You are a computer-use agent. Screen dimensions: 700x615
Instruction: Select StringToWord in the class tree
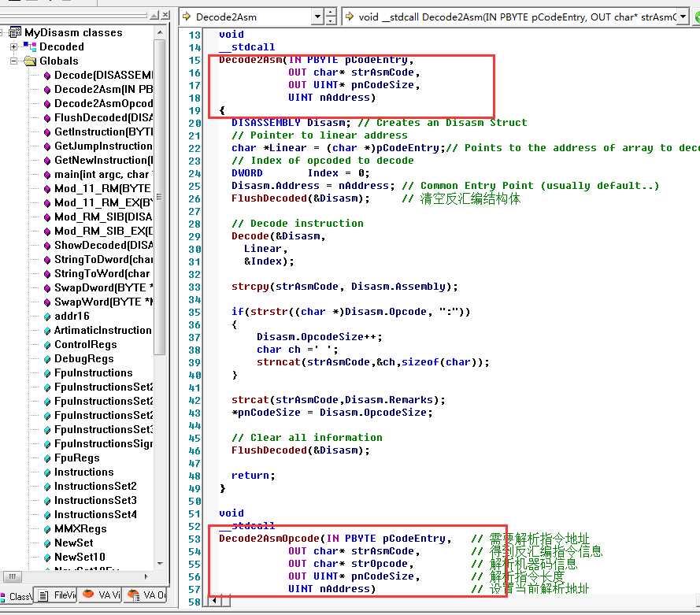[x=102, y=273]
